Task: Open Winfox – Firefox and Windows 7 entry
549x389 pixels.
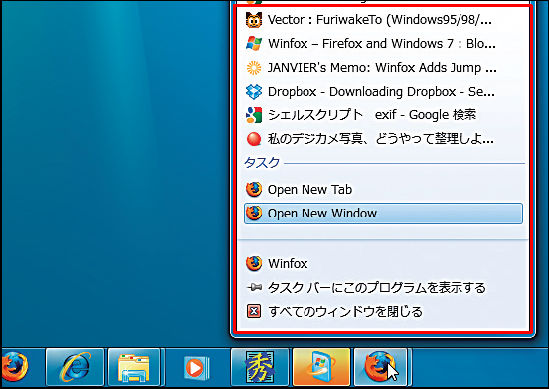Action: pos(383,44)
